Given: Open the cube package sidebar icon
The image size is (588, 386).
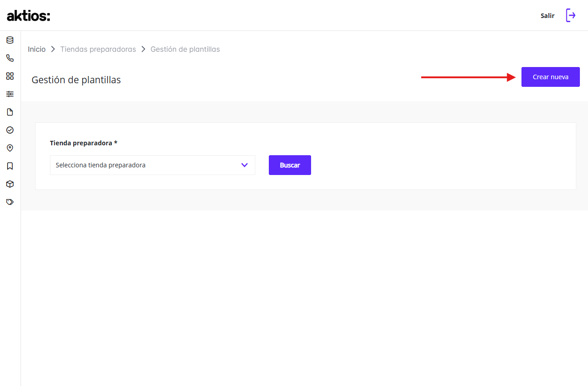Looking at the screenshot, I should click(10, 184).
